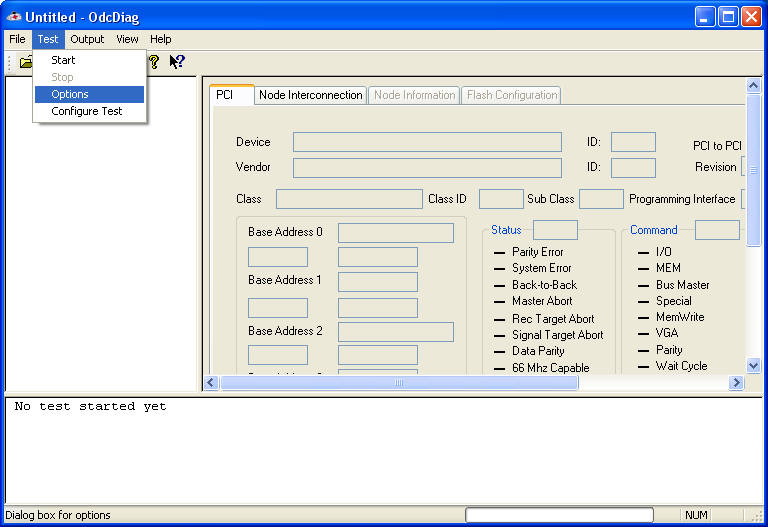
Task: Click the Base Address 1 field
Action: coord(378,282)
